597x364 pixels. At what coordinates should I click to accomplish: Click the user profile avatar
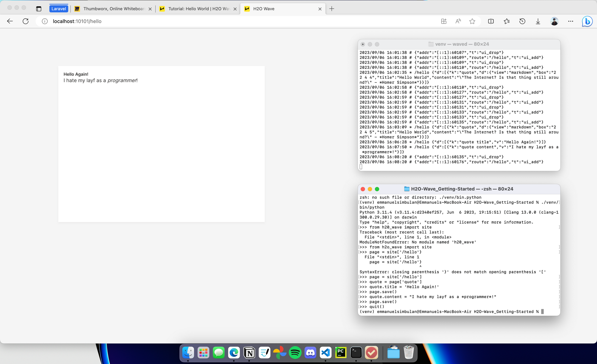pyautogui.click(x=554, y=21)
